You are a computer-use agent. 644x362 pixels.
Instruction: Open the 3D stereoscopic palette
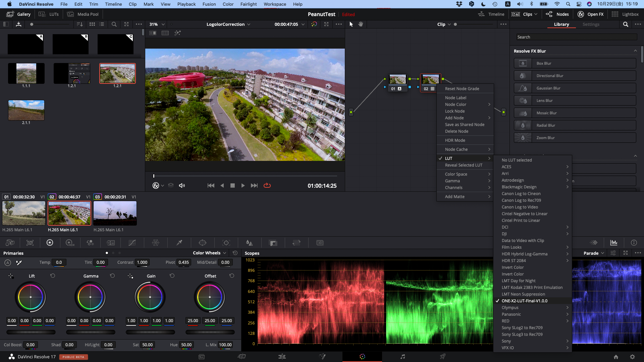click(320, 243)
